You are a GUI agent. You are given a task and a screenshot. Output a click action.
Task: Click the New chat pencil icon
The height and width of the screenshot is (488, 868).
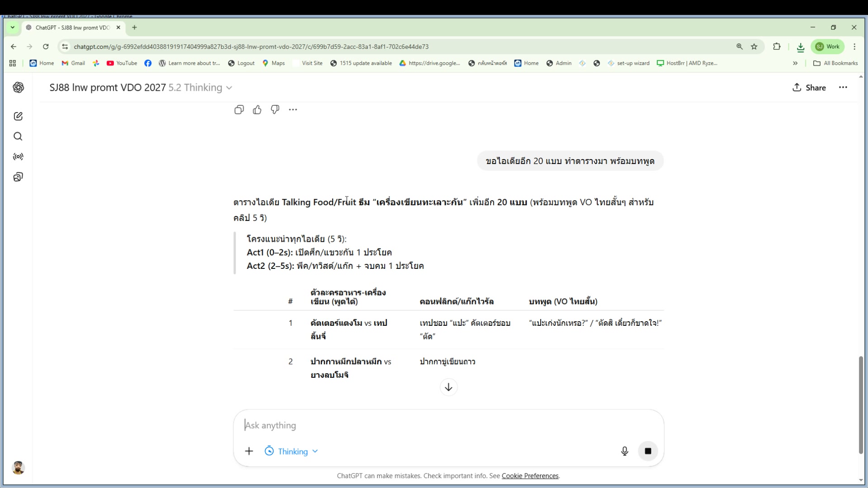click(x=18, y=117)
